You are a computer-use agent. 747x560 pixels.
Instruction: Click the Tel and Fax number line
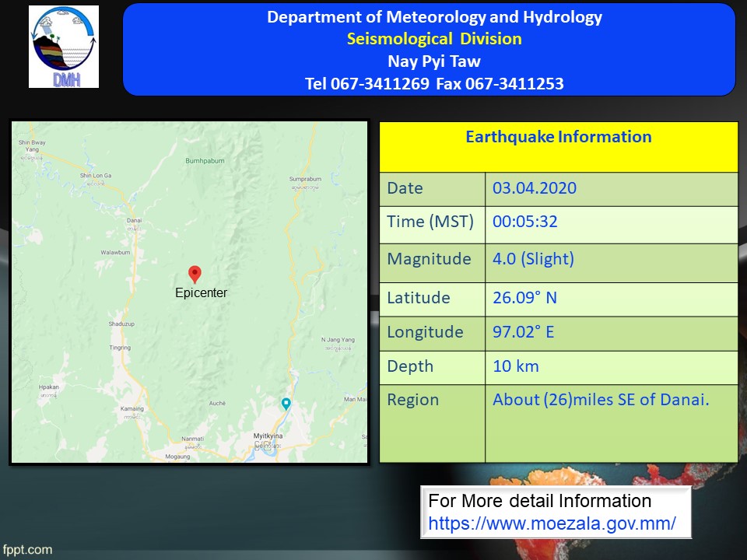tap(434, 83)
